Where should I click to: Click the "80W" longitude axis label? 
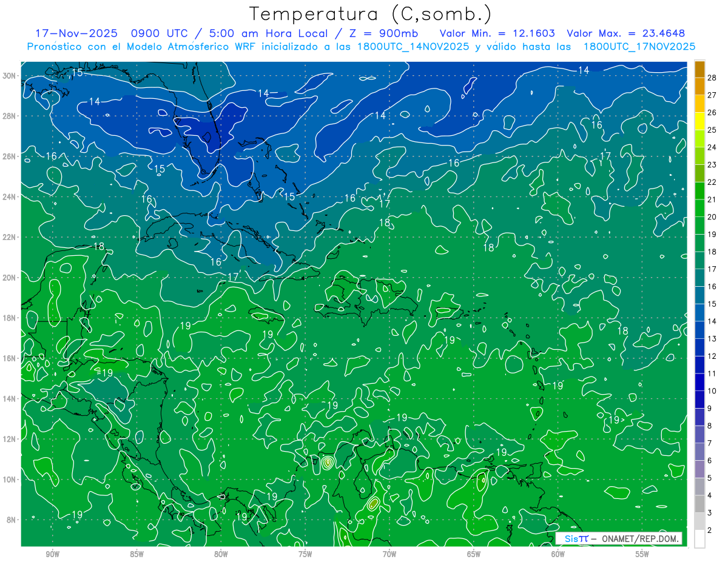[x=221, y=554]
